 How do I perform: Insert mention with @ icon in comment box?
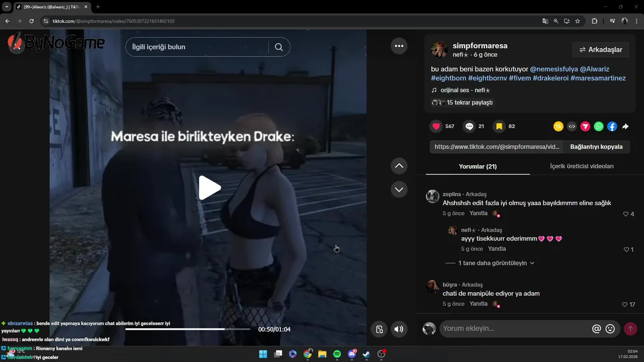(597, 329)
